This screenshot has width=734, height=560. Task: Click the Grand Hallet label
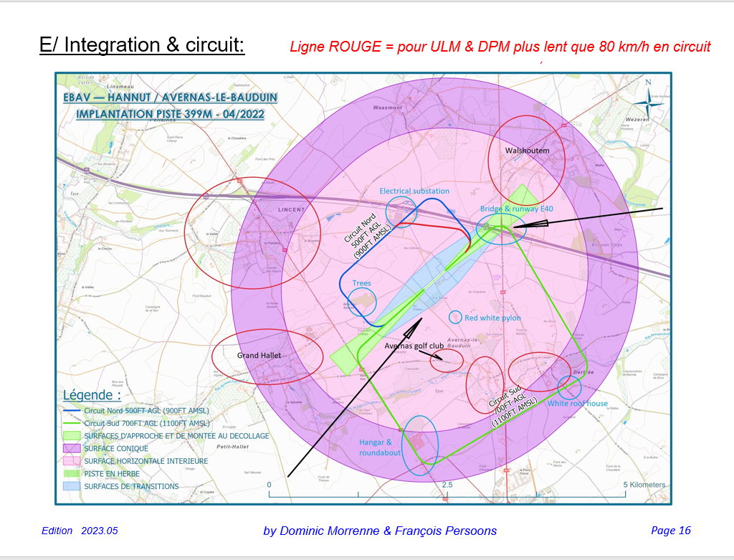[x=259, y=356]
